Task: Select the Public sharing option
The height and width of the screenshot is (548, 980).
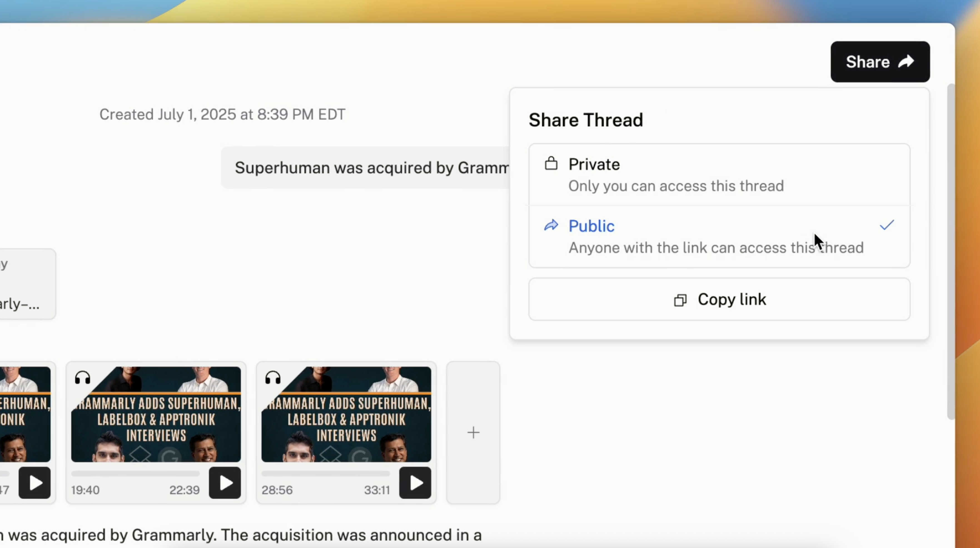Action: click(x=719, y=236)
